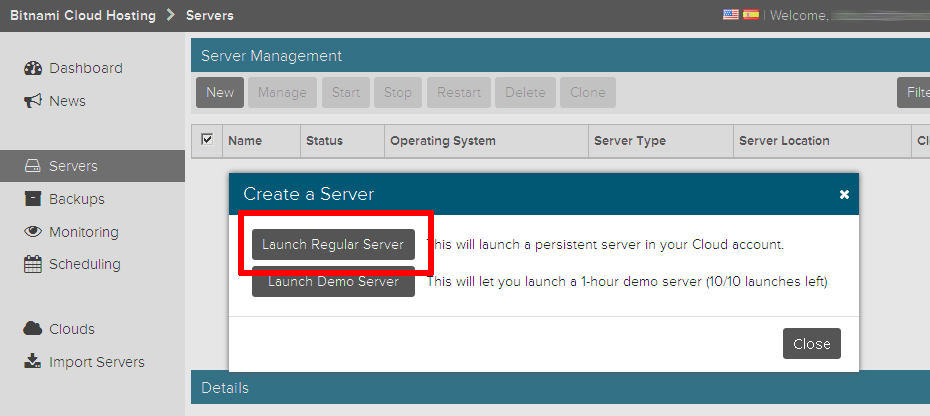Click the Monitoring eye icon

[33, 231]
